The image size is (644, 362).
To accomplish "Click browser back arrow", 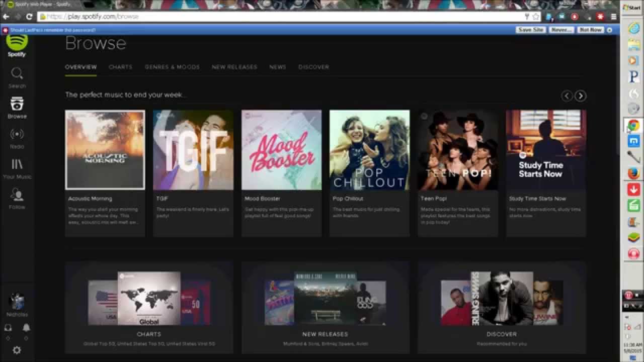I will click(6, 17).
